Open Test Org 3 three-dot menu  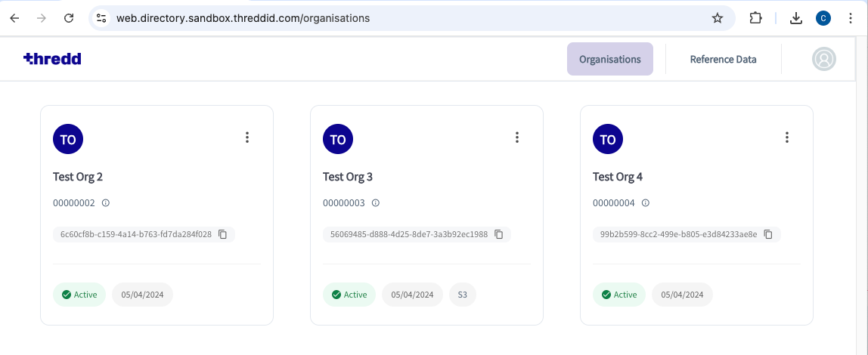[517, 137]
